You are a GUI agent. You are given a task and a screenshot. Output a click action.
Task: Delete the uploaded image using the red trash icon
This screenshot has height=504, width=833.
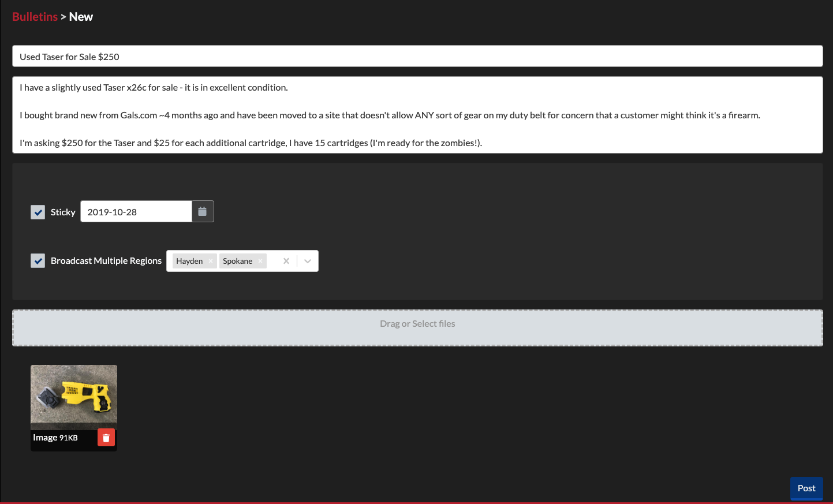click(x=106, y=437)
